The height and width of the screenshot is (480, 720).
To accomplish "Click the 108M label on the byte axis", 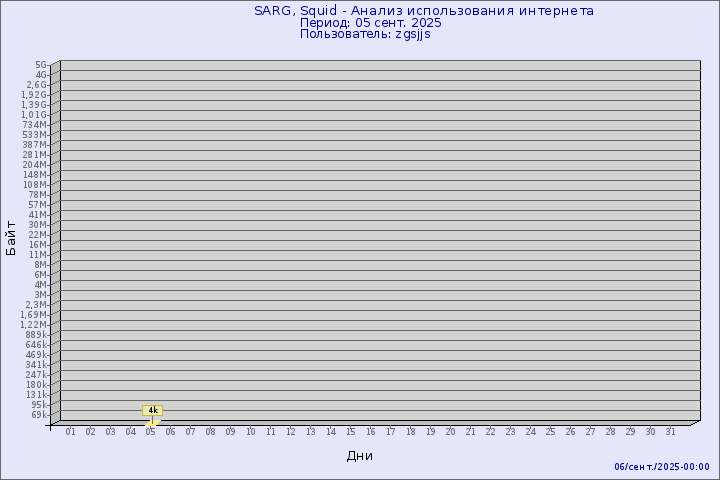I will [x=36, y=184].
